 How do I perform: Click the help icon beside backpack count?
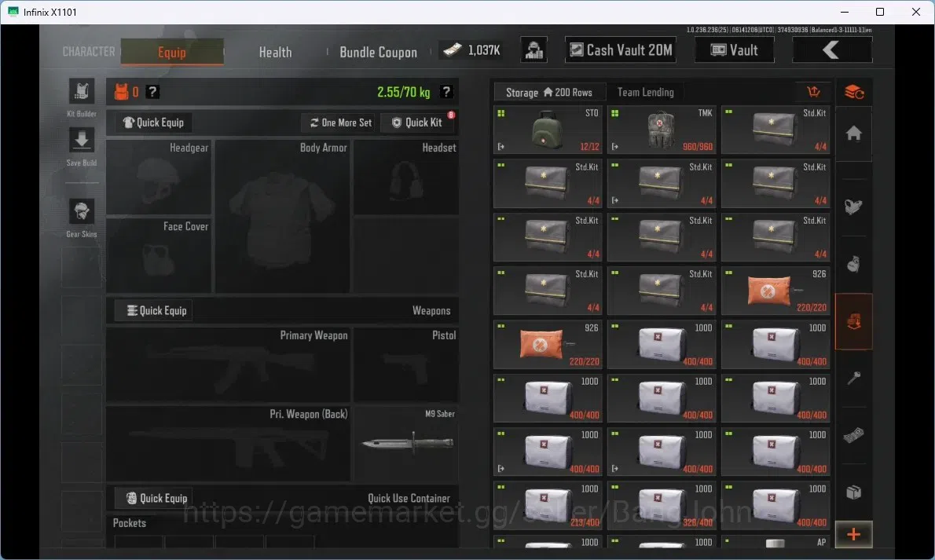[x=152, y=92]
